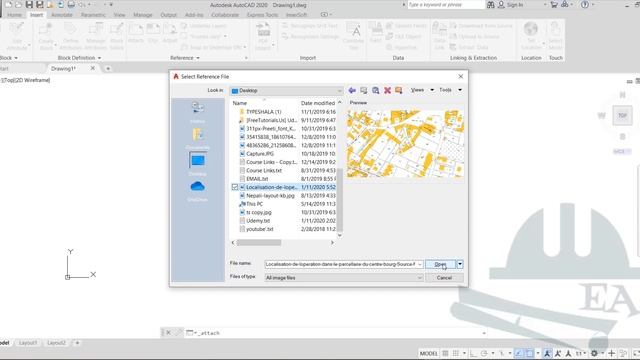Image resolution: width=640 pixels, height=360 pixels.
Task: Switch to the Layout1 tab
Action: [x=28, y=343]
